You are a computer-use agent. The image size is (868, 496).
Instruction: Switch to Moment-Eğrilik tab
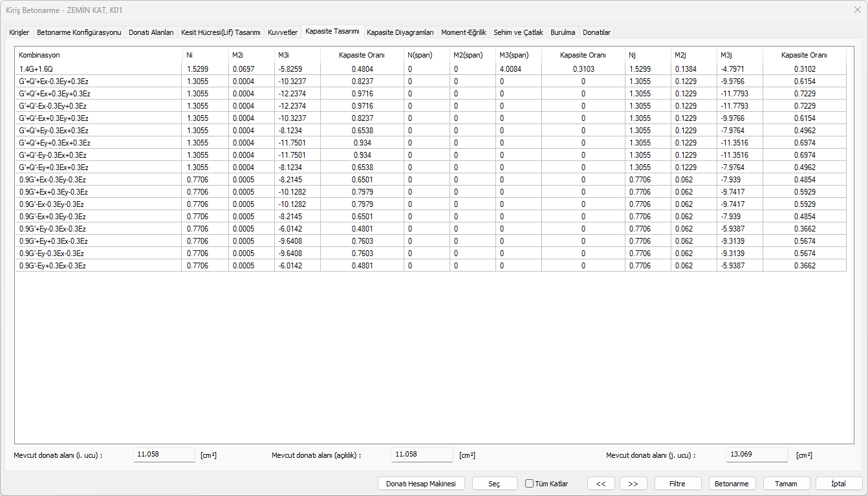tap(463, 32)
